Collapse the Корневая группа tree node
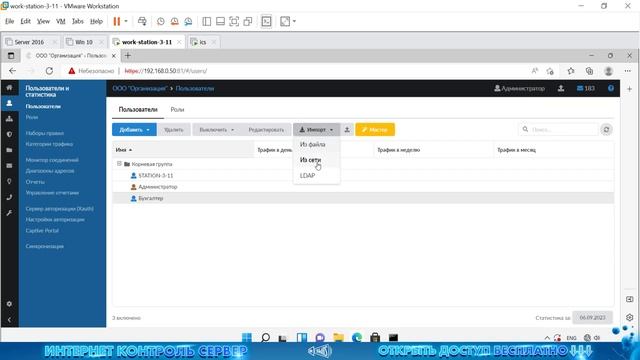The image size is (640, 360). point(119,164)
